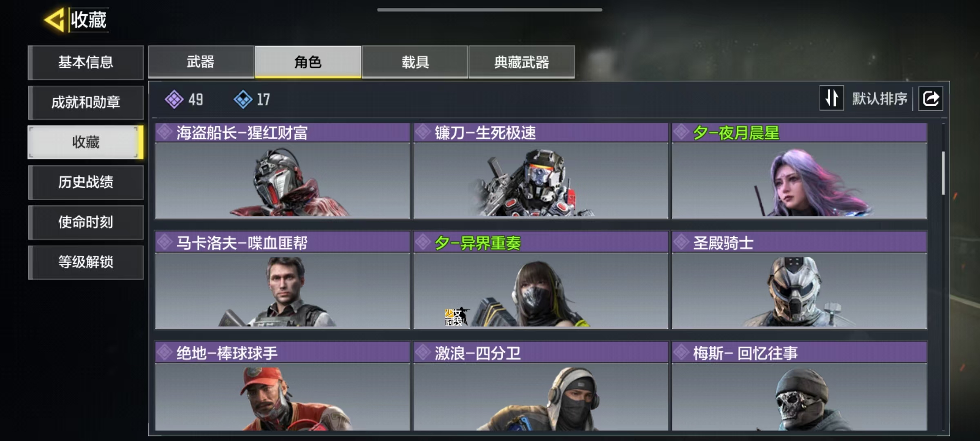Viewport: 980px width, 441px height.
Task: Open the 等级解锁 section
Action: point(86,262)
